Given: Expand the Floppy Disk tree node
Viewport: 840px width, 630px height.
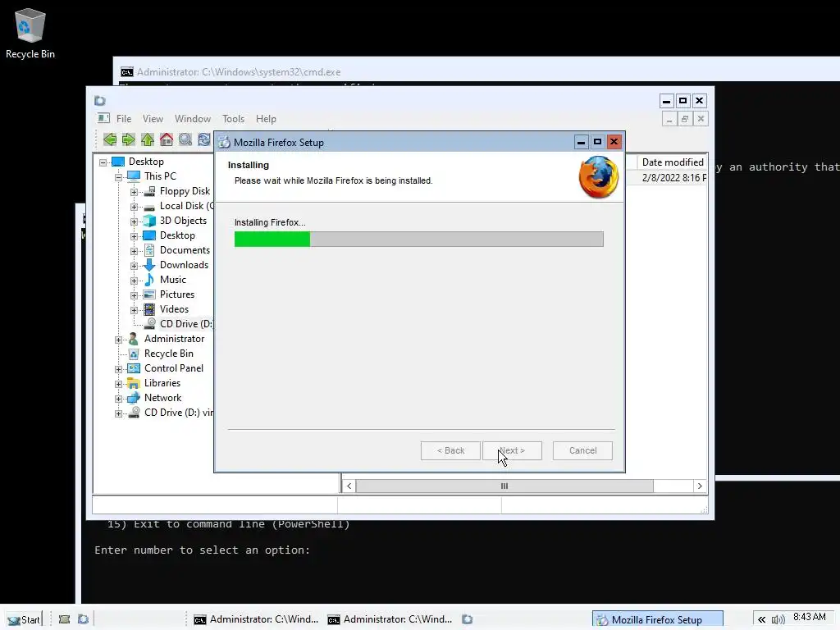Looking at the screenshot, I should pyautogui.click(x=134, y=192).
